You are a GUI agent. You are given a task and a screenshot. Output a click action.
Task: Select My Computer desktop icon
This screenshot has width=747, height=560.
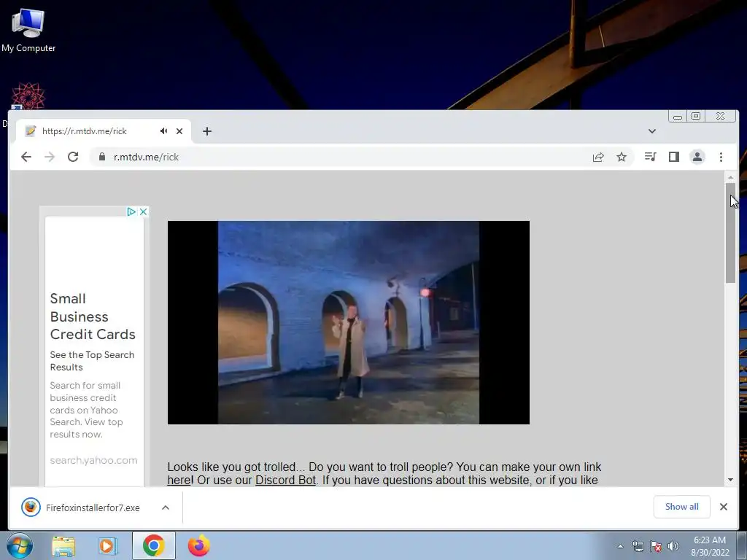click(28, 29)
